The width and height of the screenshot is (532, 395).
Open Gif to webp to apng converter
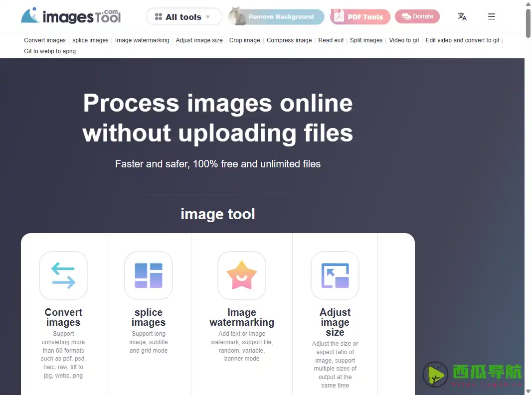tap(50, 51)
